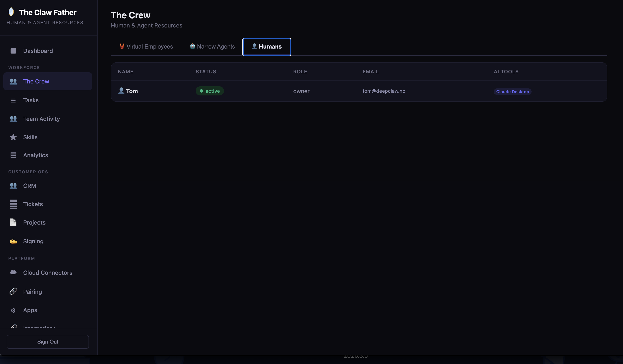Screen dimensions: 623x364
Task: Switch to the Virtual Employees tab
Action: coord(146,47)
